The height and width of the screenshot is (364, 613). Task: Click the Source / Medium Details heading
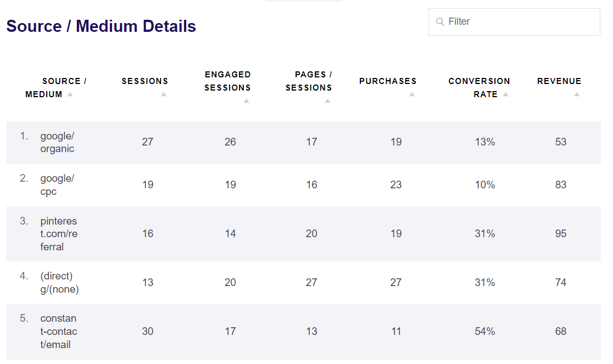[x=101, y=26]
